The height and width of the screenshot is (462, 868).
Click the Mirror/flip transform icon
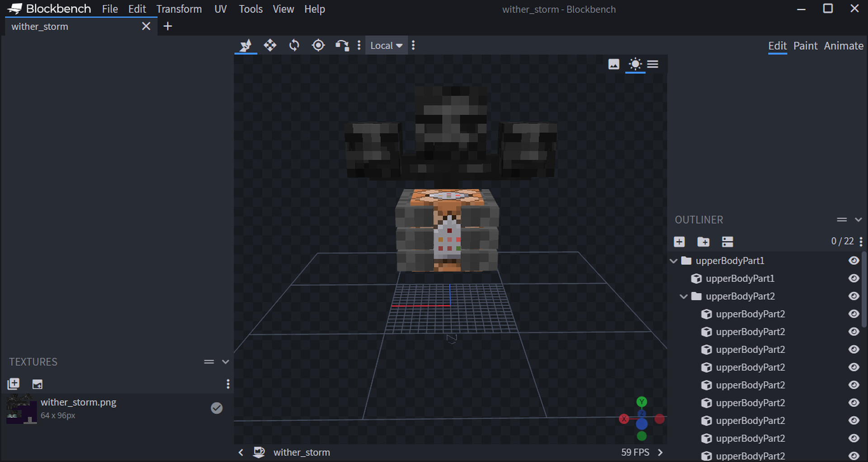pyautogui.click(x=342, y=45)
